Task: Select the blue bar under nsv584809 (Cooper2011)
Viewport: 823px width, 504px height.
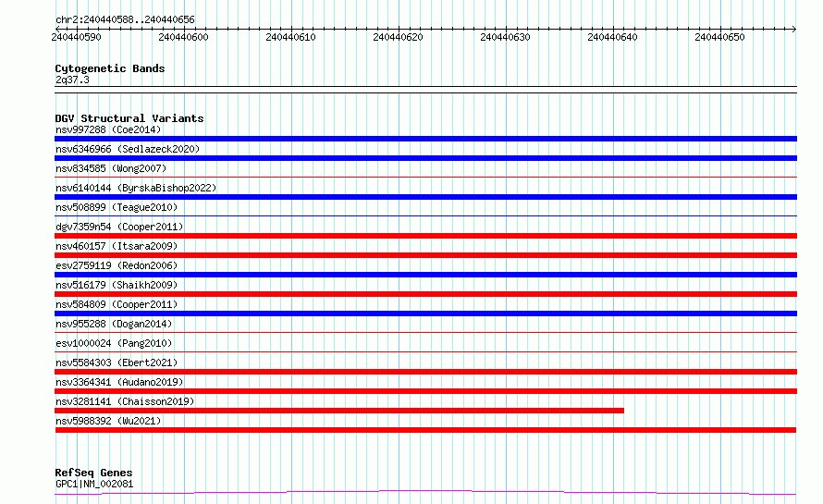Action: [425, 313]
